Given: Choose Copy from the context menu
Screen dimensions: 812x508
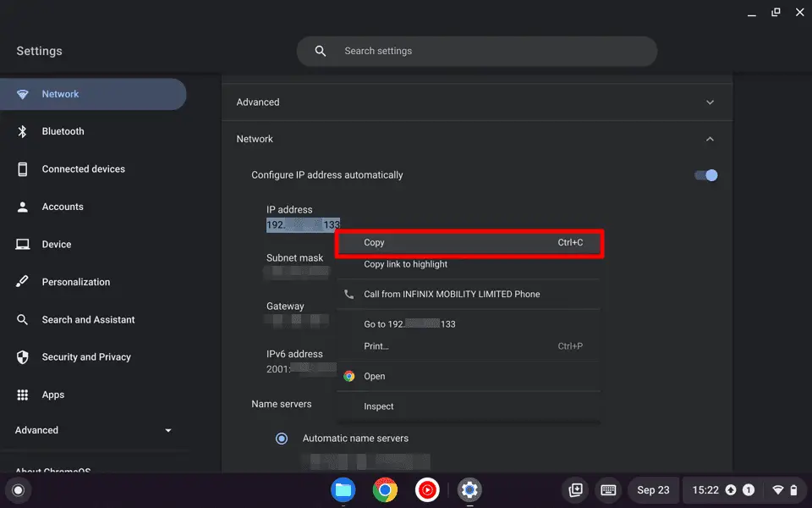Looking at the screenshot, I should point(375,242).
